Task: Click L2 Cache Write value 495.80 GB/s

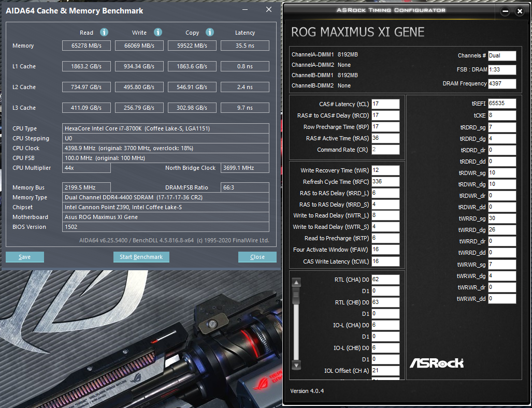Action: click(139, 87)
